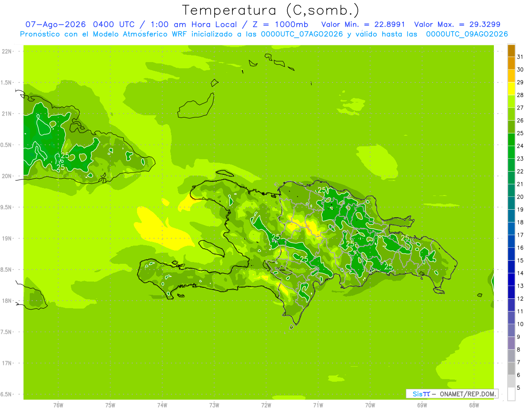This screenshot has height=411, width=532.
Task: Click the '0000UTC_07AGO2026' initialization time text
Action: [x=302, y=34]
